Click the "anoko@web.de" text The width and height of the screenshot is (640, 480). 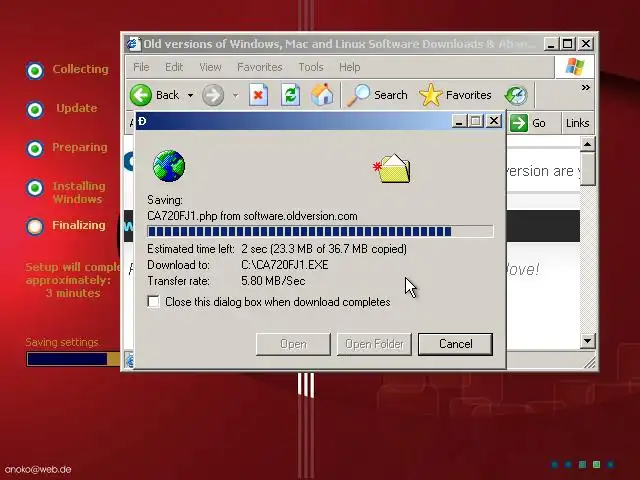click(38, 469)
